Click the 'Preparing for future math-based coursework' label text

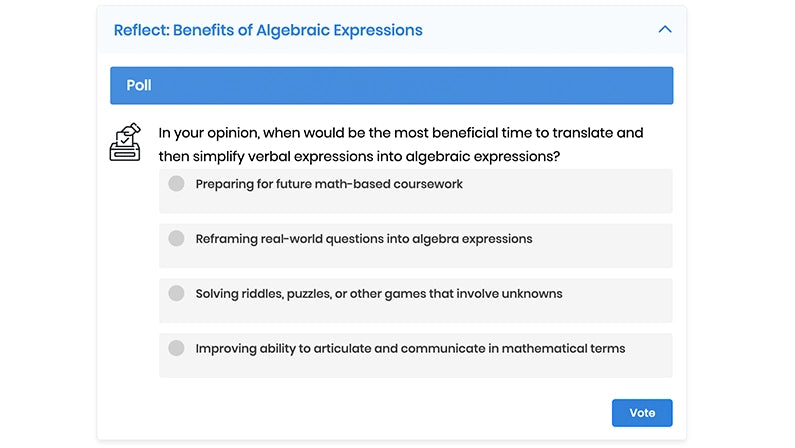pyautogui.click(x=329, y=184)
